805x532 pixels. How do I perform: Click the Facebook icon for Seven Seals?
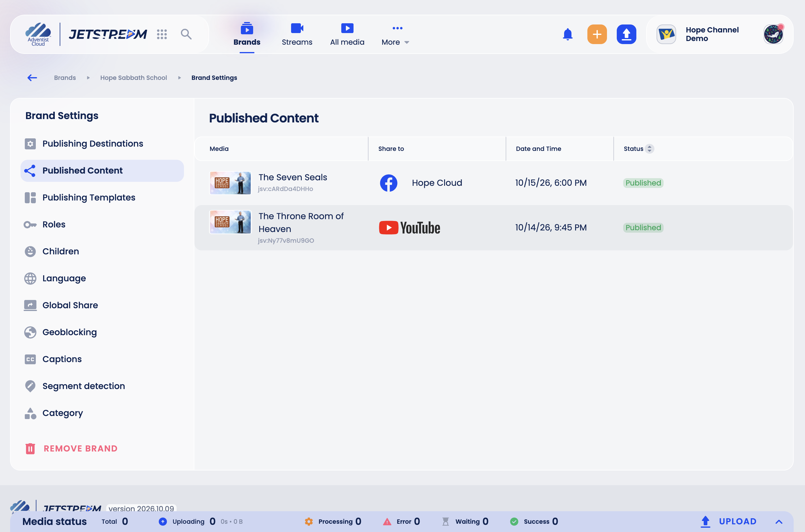click(388, 183)
